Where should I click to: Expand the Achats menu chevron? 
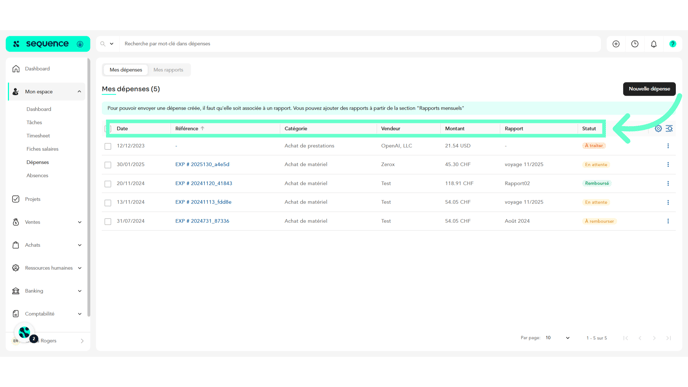tap(79, 245)
